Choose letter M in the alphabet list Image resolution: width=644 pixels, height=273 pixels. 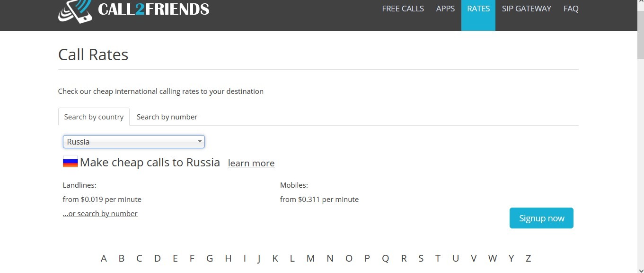coord(310,258)
